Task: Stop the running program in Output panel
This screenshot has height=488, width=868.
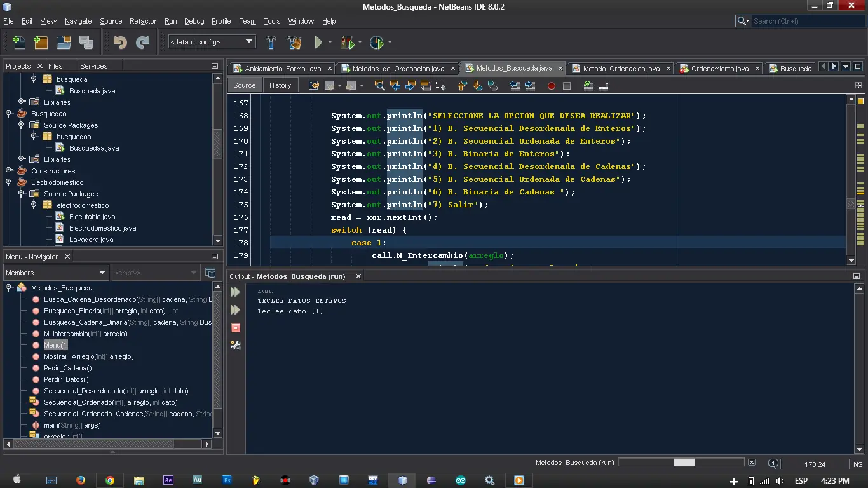Action: point(236,328)
